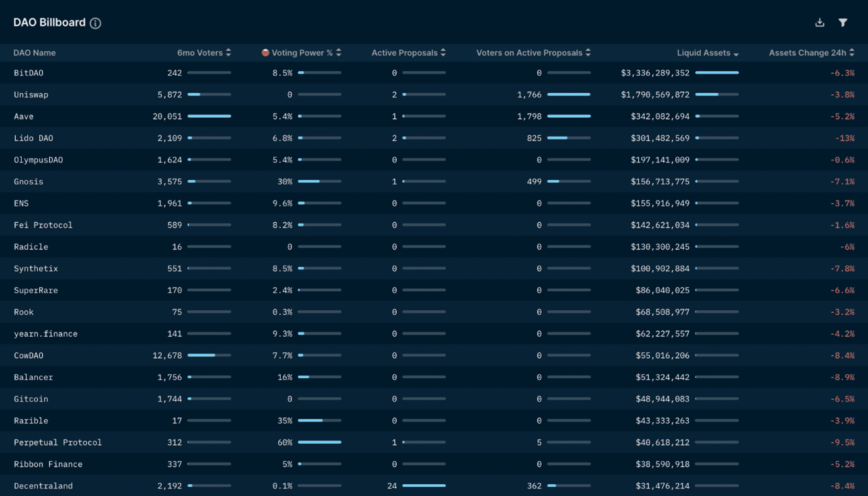Click BitDAO's Liquid Assets bar
The image size is (868, 496).
click(717, 73)
